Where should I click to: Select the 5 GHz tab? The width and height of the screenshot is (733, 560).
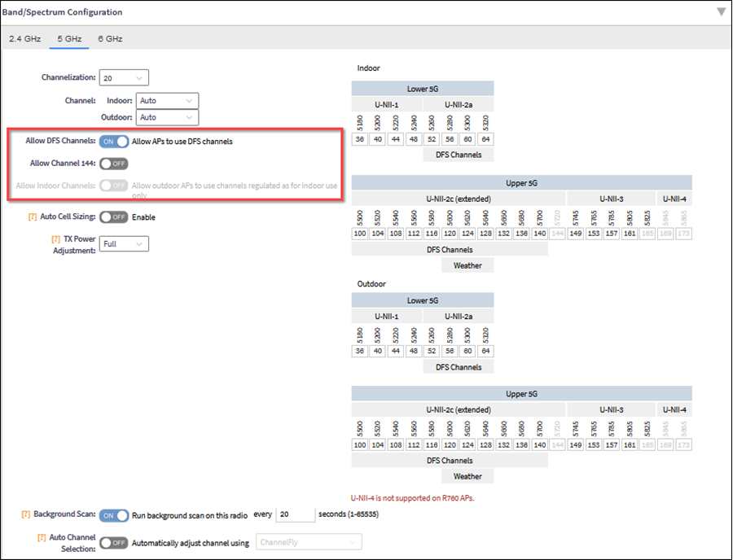(x=69, y=39)
